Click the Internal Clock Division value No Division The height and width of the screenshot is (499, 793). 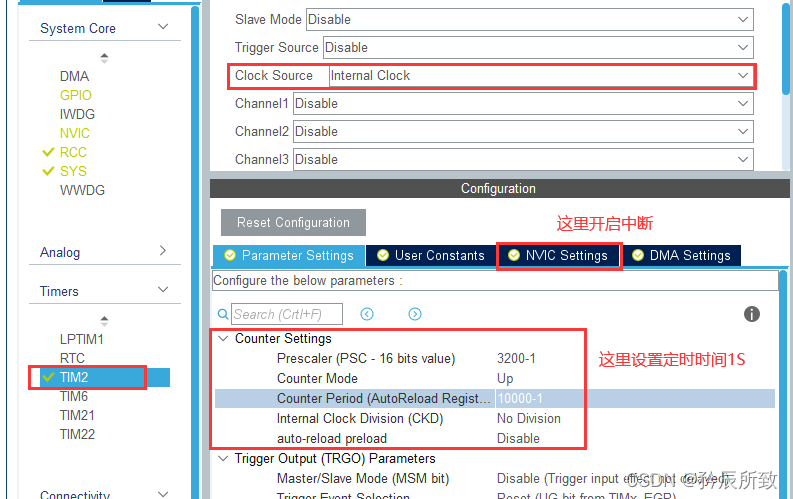point(529,419)
